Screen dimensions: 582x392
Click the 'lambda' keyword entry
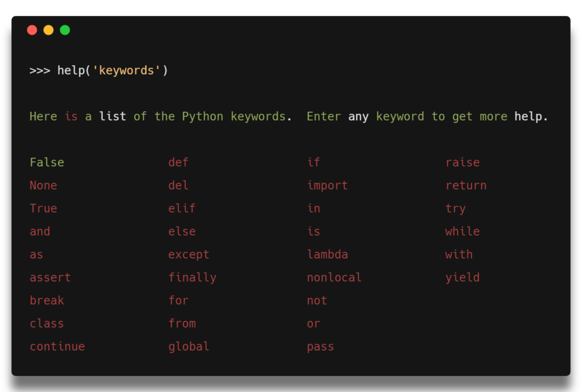click(x=327, y=255)
